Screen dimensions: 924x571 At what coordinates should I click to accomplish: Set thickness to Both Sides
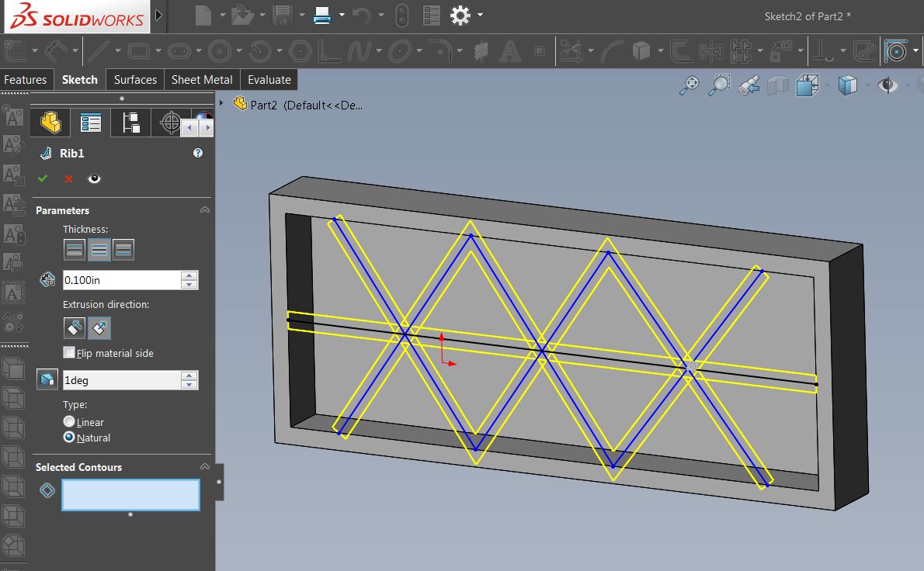click(x=99, y=250)
